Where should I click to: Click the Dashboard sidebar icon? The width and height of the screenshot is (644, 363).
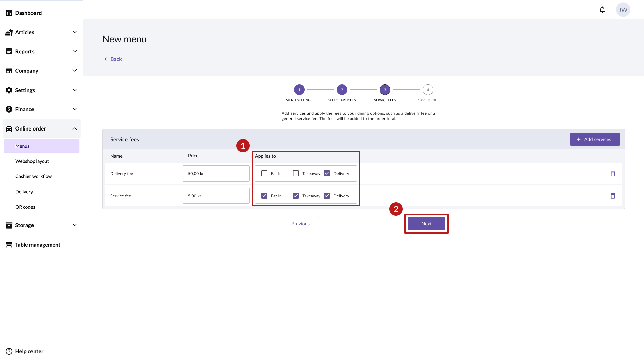(x=9, y=13)
